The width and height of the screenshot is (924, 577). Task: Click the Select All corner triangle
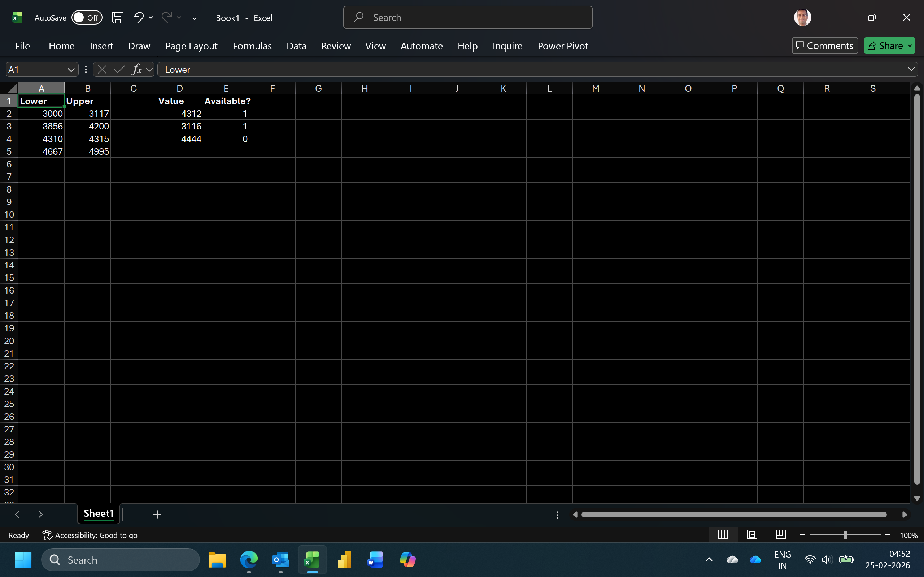(x=12, y=89)
